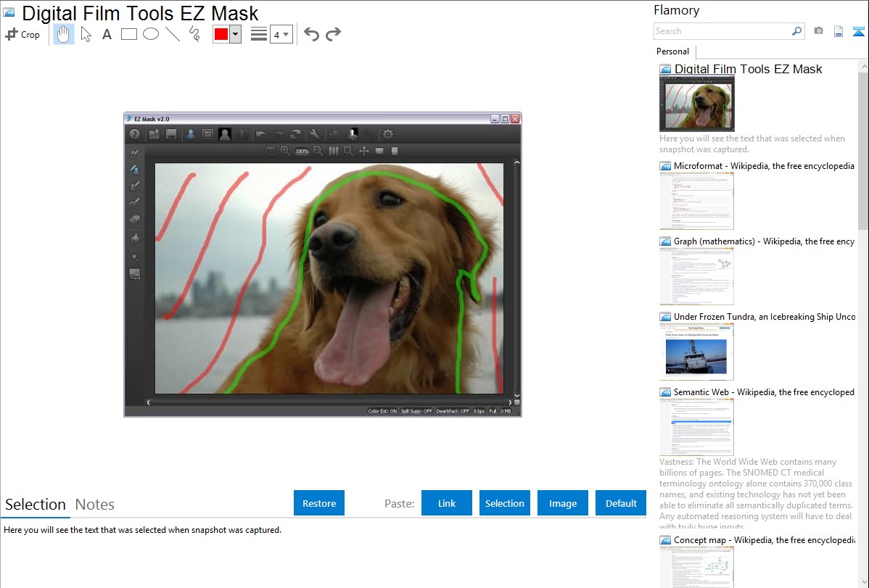This screenshot has width=869, height=588.
Task: Redo the last undone action
Action: pyautogui.click(x=333, y=34)
